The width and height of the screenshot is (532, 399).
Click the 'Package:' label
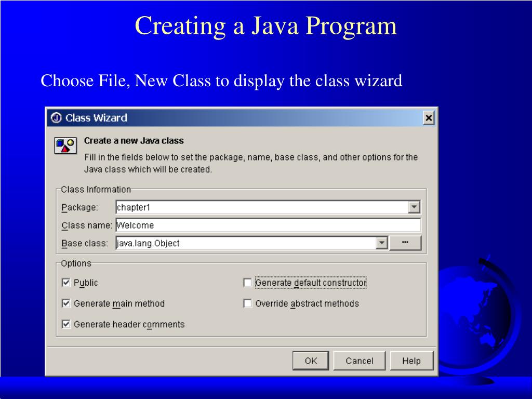click(79, 207)
